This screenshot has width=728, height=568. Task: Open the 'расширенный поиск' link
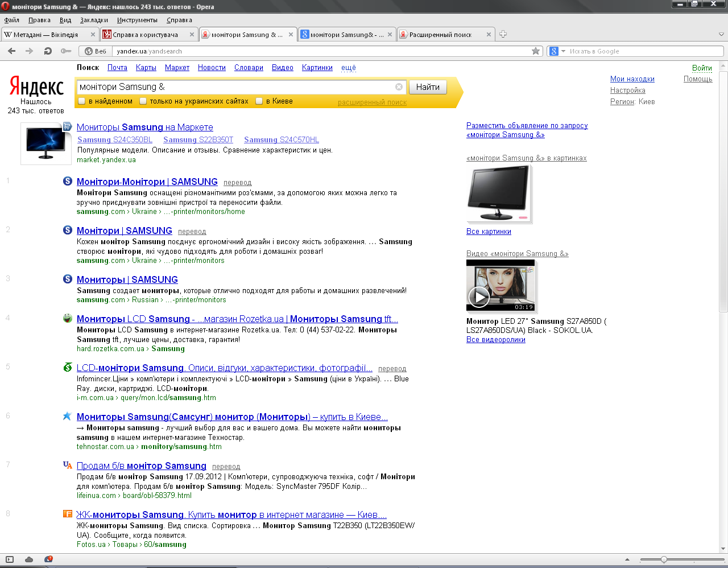[x=373, y=102]
